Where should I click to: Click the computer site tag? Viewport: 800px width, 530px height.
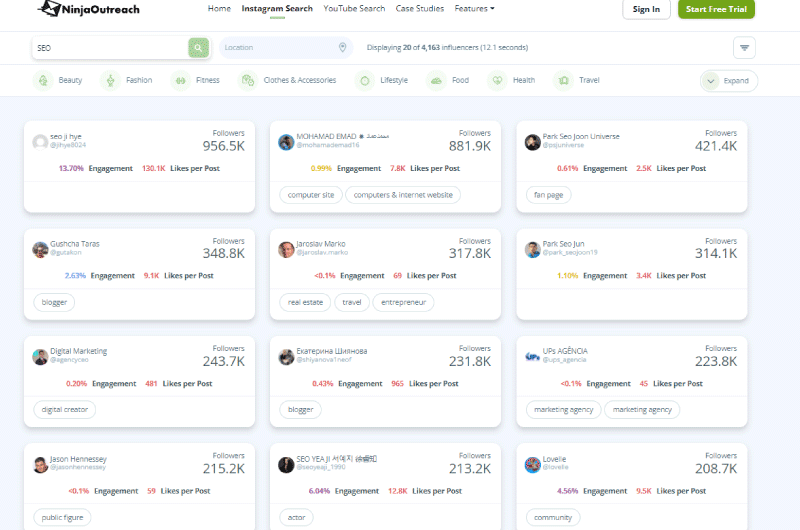pos(311,195)
